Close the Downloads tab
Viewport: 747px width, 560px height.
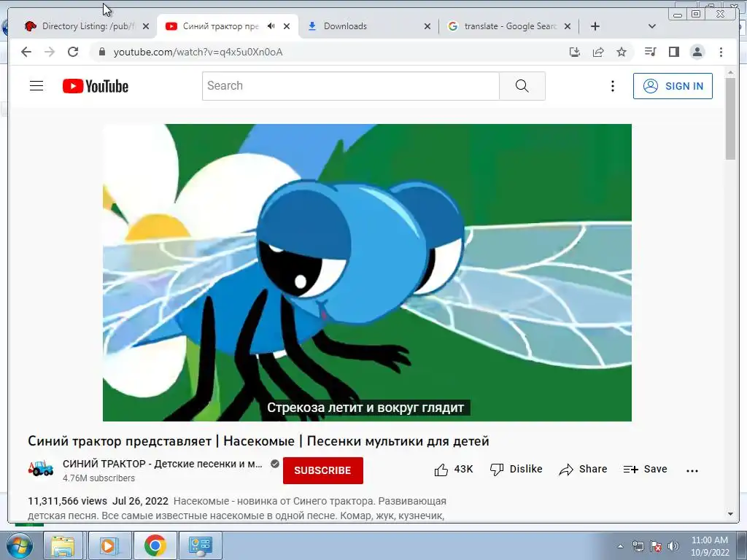coord(427,26)
